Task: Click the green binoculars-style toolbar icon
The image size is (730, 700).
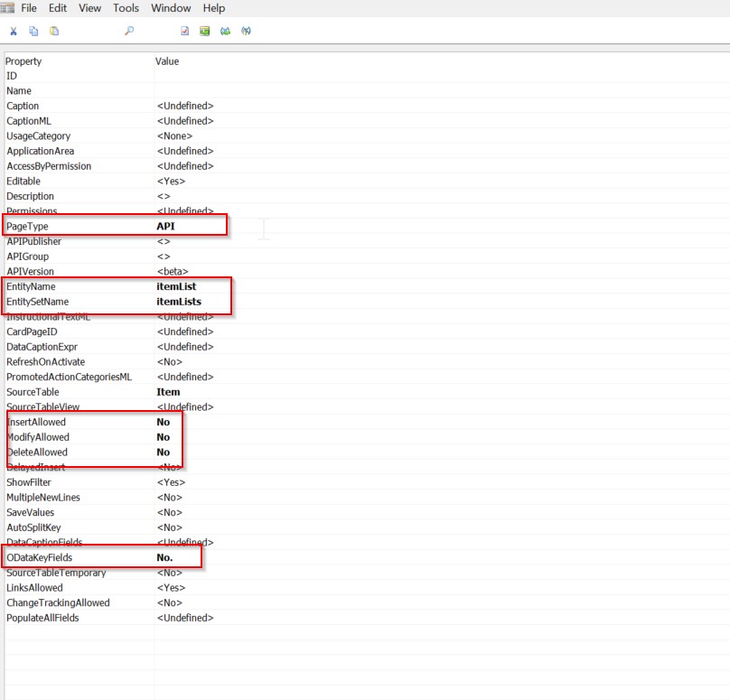Action: click(225, 31)
